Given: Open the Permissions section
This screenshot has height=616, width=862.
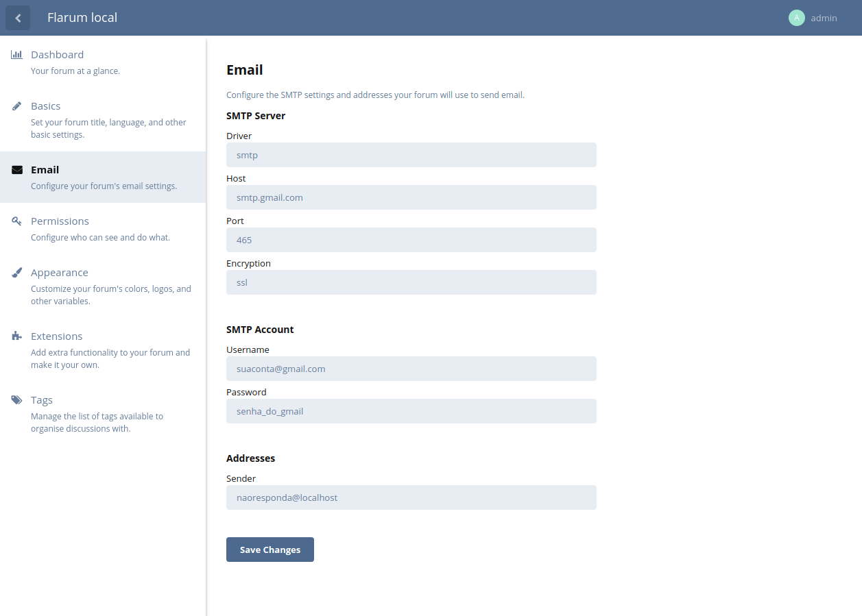Looking at the screenshot, I should (103, 229).
